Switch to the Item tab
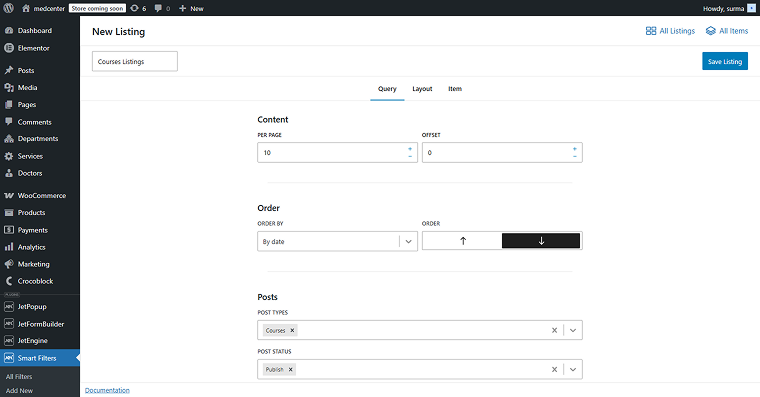The height and width of the screenshot is (397, 760). 455,89
